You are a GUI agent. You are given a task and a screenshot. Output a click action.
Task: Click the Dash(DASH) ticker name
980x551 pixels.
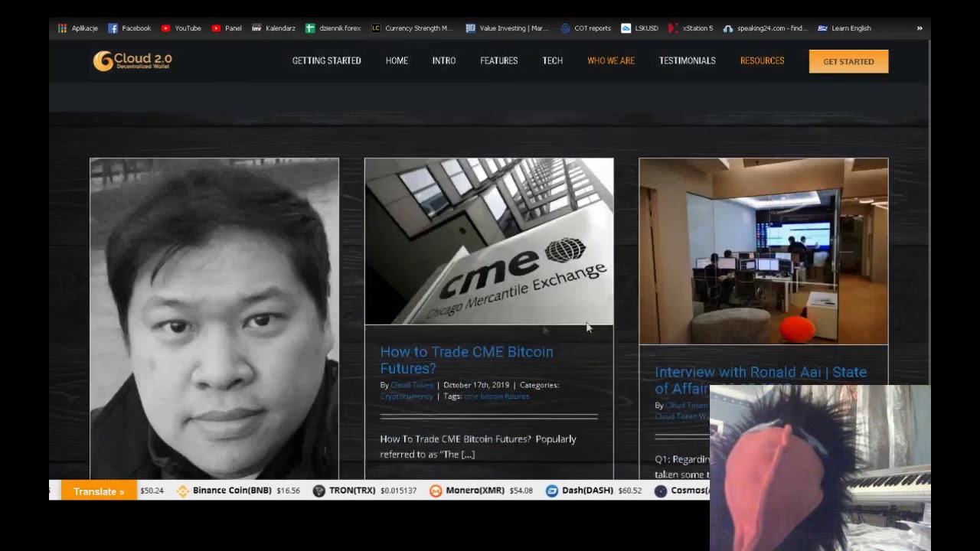(x=588, y=491)
